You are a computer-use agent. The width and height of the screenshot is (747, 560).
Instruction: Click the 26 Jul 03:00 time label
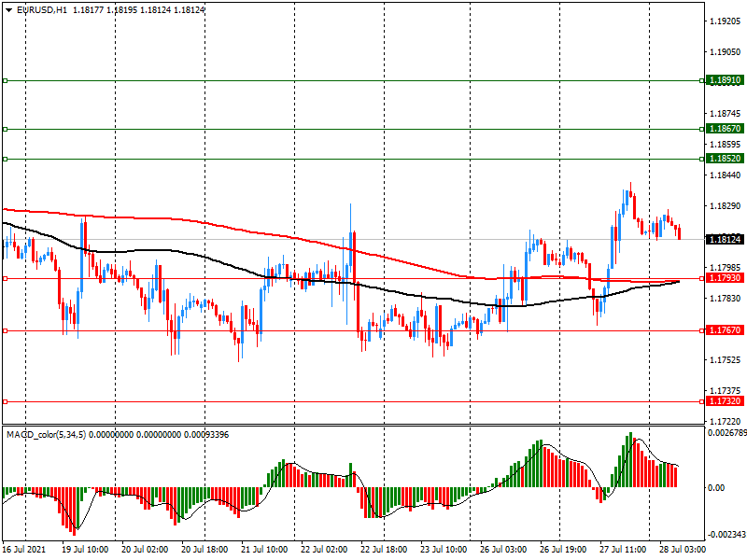click(x=503, y=550)
